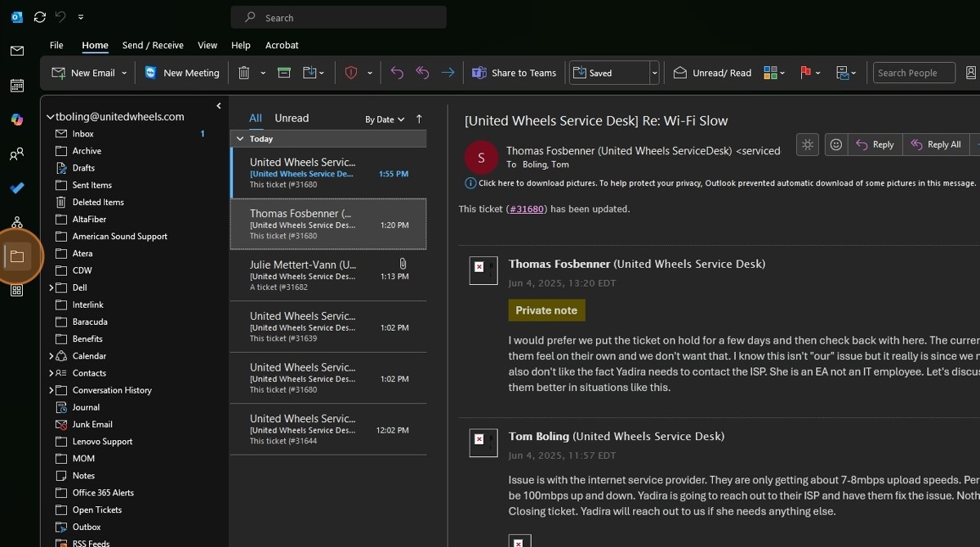Toggle the dark mode sun icon on message
Screen dimensions: 980x547
(808, 145)
